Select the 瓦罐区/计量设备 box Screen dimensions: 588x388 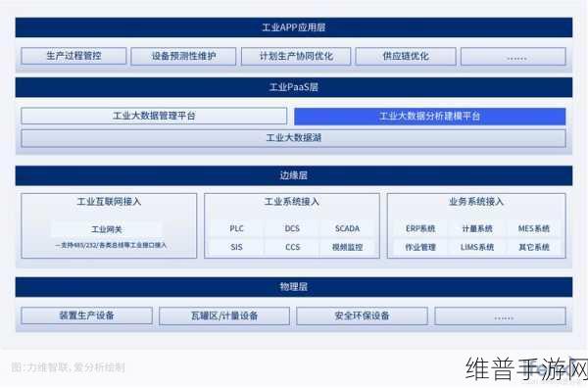[x=224, y=315]
